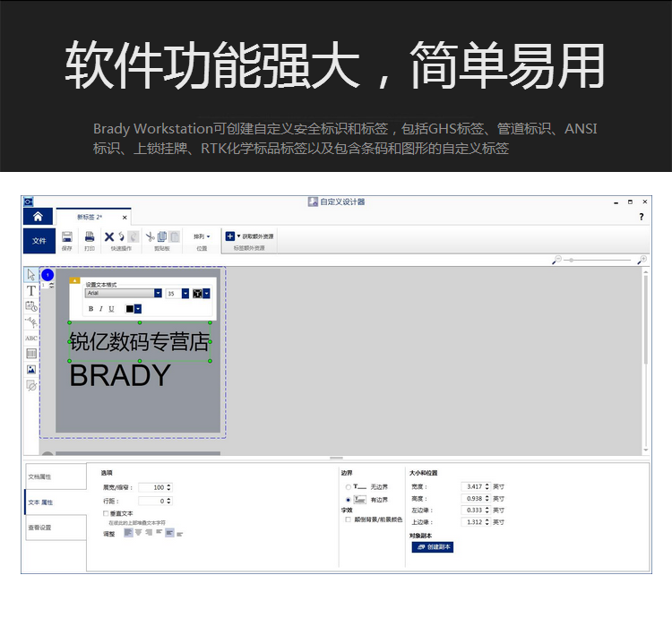The image size is (672, 618).
Task: Adjust the 高度 stepper arrows
Action: pos(487,499)
